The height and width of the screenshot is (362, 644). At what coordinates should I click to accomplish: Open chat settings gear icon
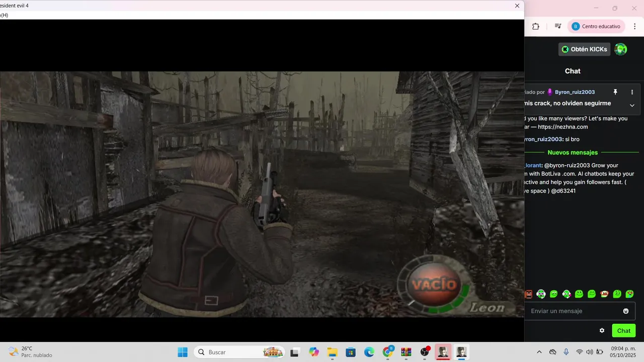[602, 330]
